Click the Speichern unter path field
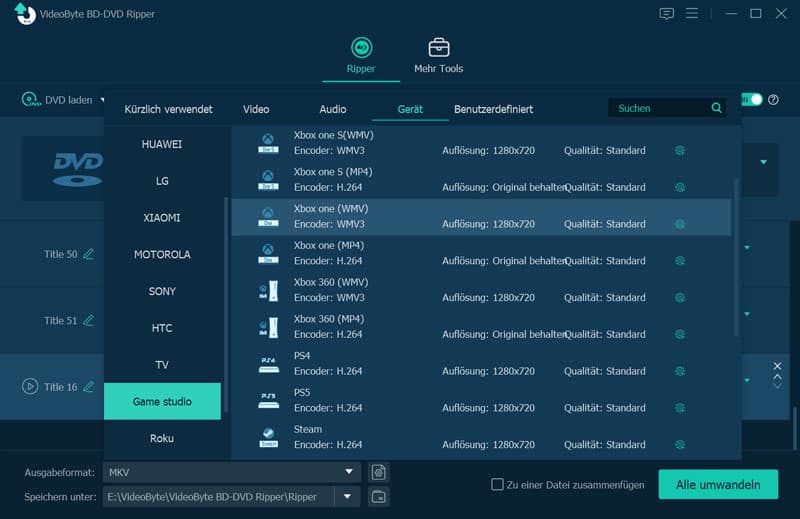This screenshot has height=519, width=800. [x=219, y=497]
